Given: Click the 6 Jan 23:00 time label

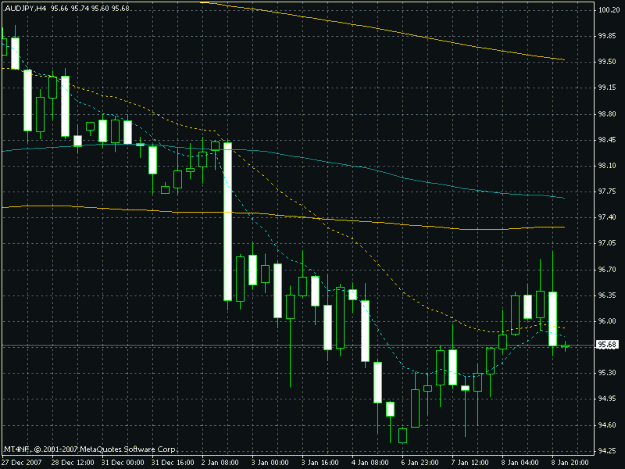Looking at the screenshot, I should coord(420,463).
